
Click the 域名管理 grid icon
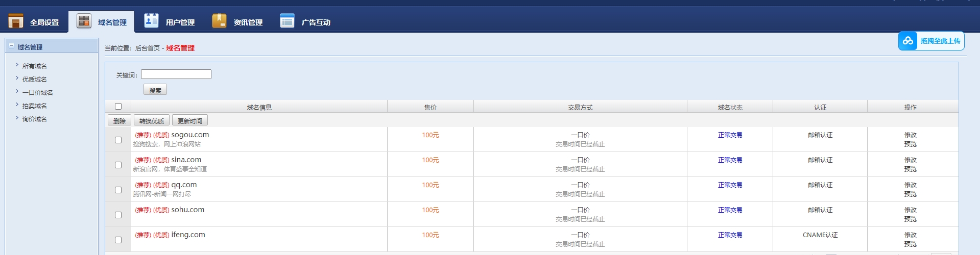coord(84,21)
